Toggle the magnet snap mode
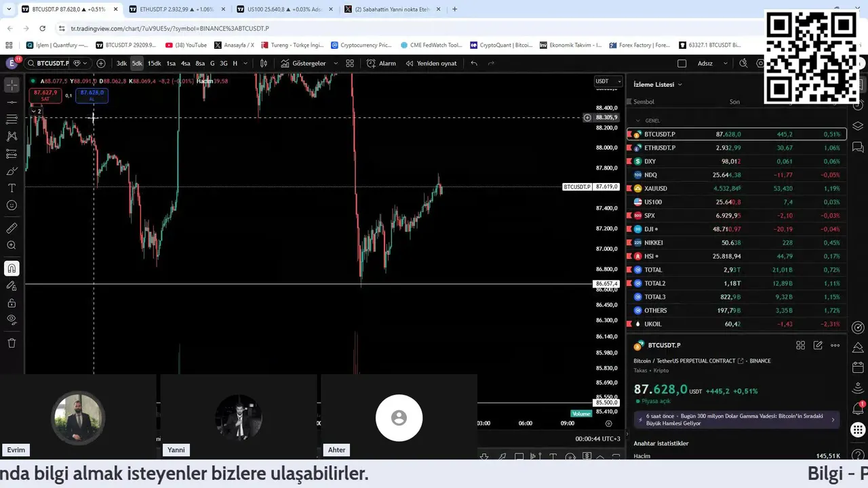 tap(12, 268)
